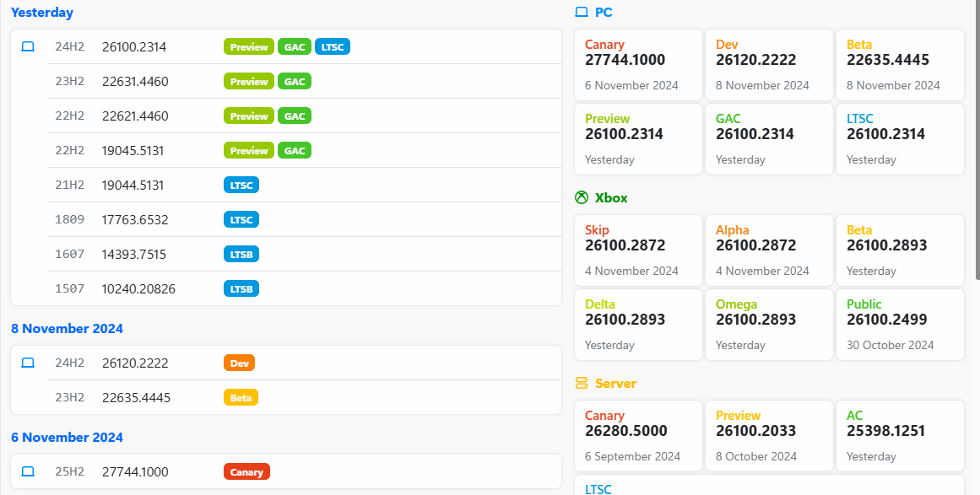Click the Xbox logo icon

[582, 198]
